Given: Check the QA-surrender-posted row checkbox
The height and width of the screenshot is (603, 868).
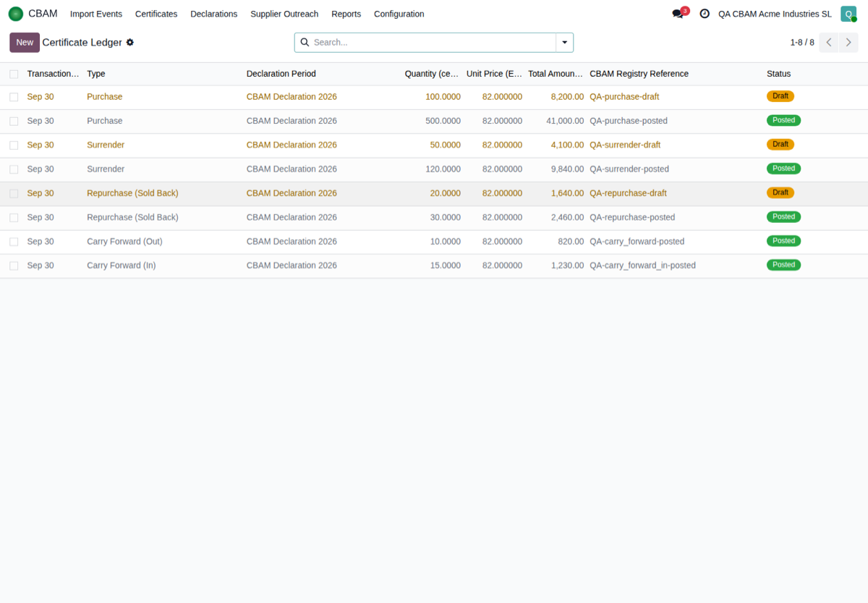Looking at the screenshot, I should pos(14,169).
